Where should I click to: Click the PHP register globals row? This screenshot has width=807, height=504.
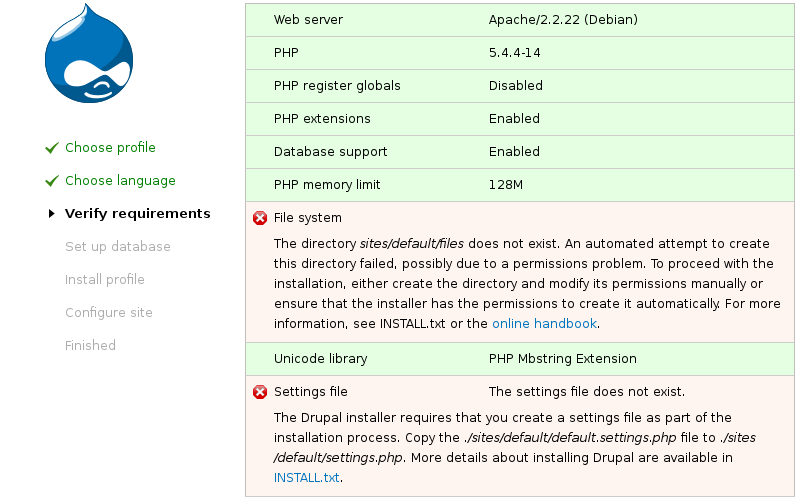pyautogui.click(x=520, y=86)
